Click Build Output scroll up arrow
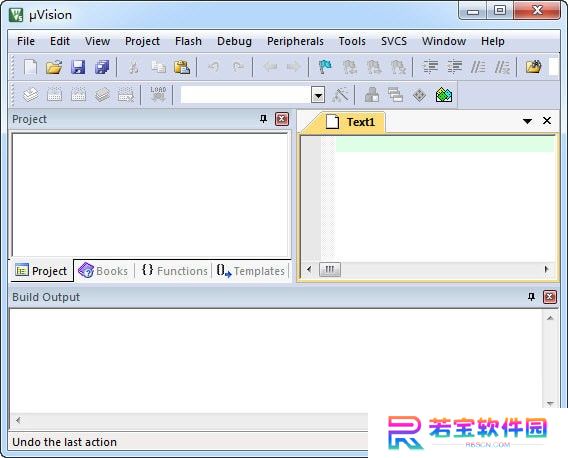Image resolution: width=568 pixels, height=458 pixels. pyautogui.click(x=550, y=318)
